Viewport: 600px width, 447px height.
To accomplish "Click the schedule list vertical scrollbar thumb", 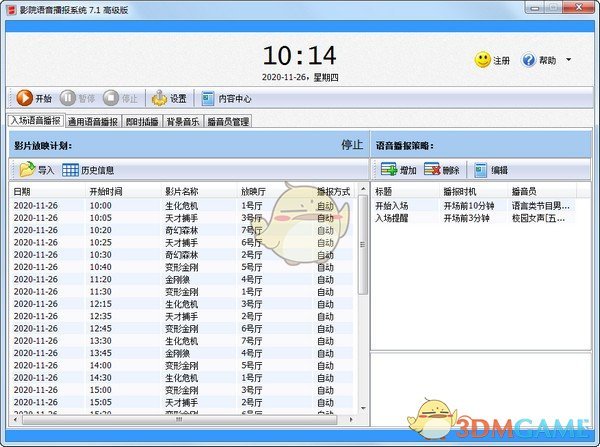I will click(x=362, y=245).
